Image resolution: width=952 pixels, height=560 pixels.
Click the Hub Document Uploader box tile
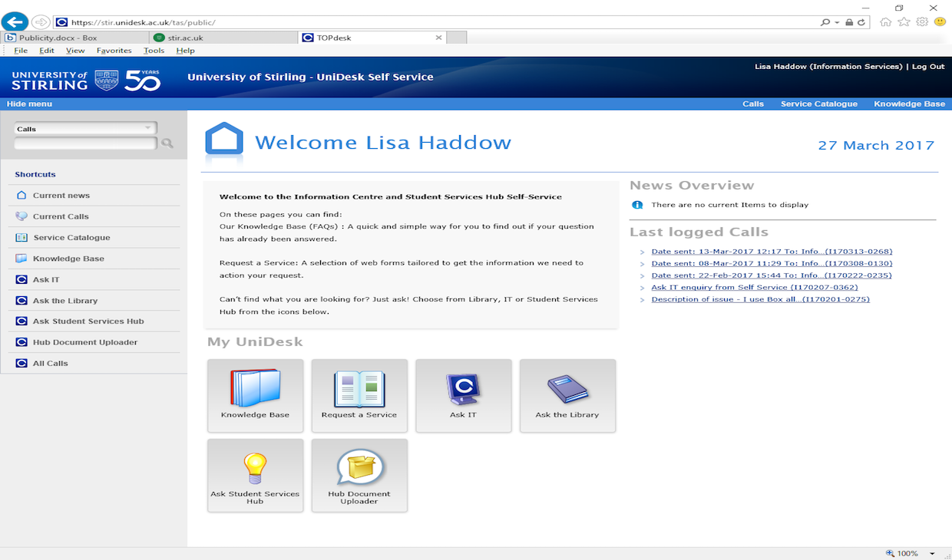pyautogui.click(x=359, y=475)
